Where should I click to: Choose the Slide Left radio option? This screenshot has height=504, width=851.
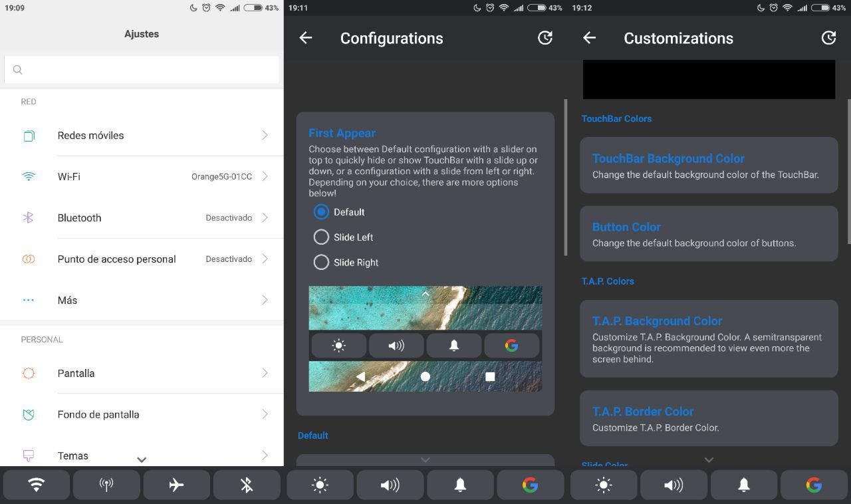pyautogui.click(x=321, y=237)
